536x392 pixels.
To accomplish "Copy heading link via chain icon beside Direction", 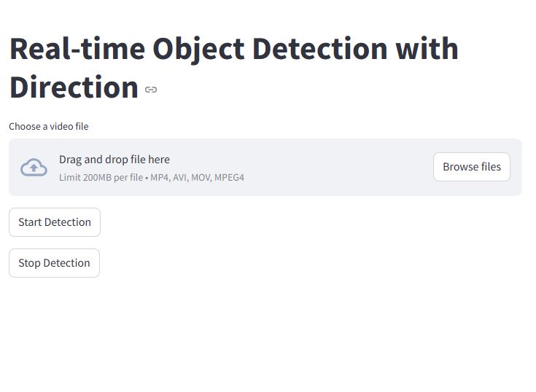I will 151,90.
